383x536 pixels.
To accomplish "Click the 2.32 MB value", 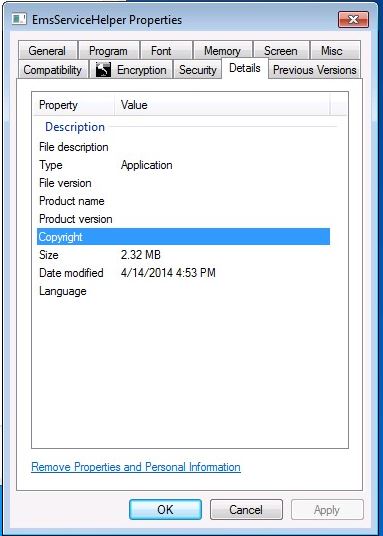I will (141, 255).
